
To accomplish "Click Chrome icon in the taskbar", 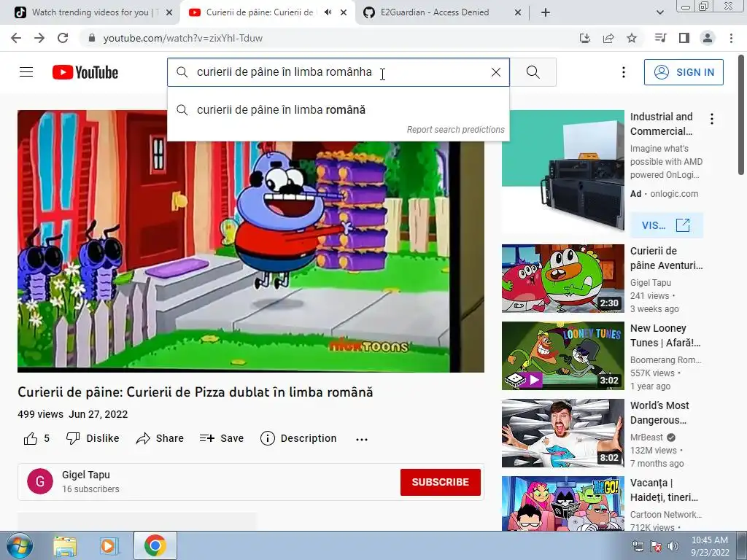I will click(155, 545).
